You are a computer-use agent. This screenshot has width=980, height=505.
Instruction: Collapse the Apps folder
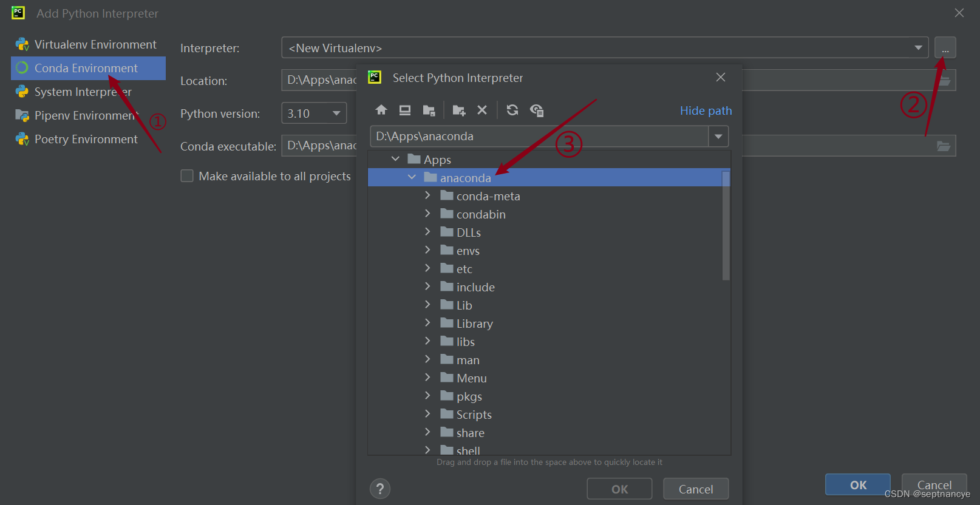(395, 159)
